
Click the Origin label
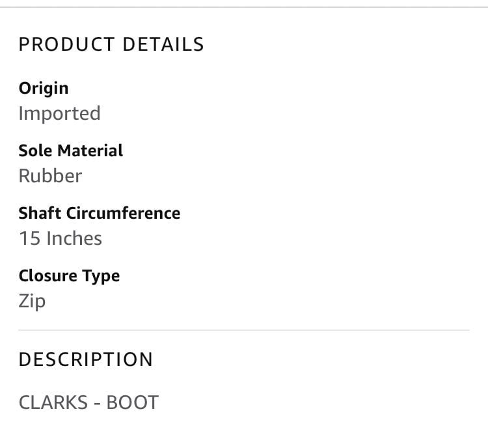click(x=44, y=88)
